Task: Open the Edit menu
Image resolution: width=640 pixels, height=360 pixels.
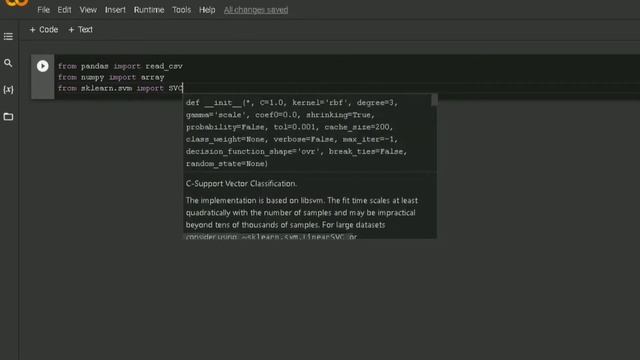Action: coord(64,10)
